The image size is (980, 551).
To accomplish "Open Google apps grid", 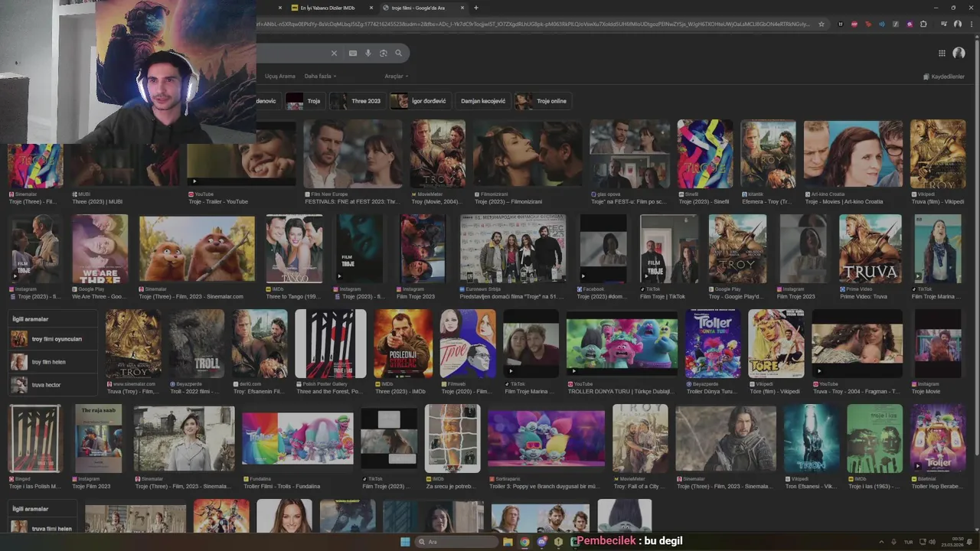I will click(x=942, y=53).
